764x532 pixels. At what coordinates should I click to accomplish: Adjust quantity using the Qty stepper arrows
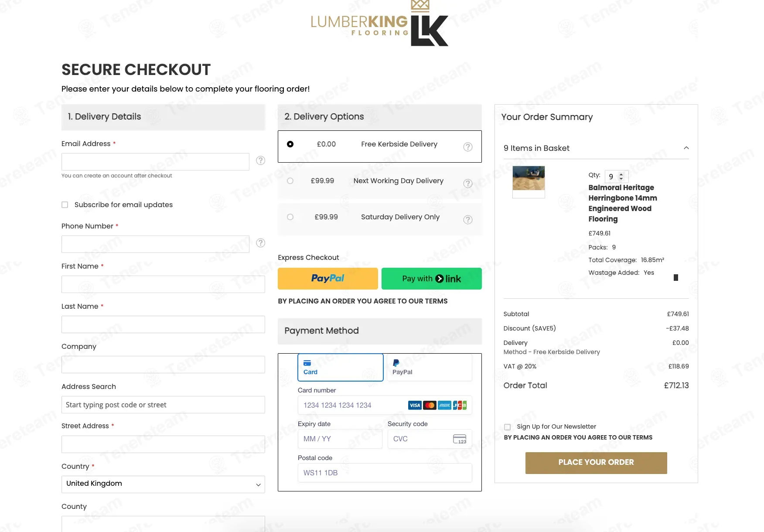(x=621, y=177)
